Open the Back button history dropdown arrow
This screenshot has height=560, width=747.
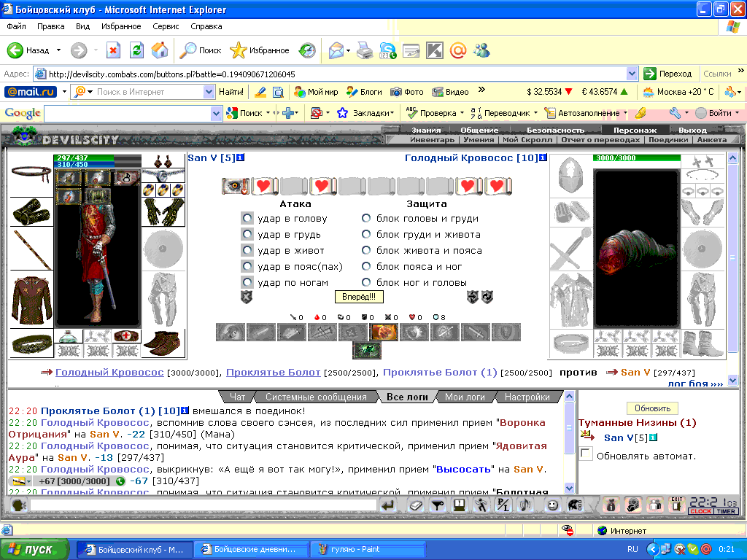tap(58, 50)
